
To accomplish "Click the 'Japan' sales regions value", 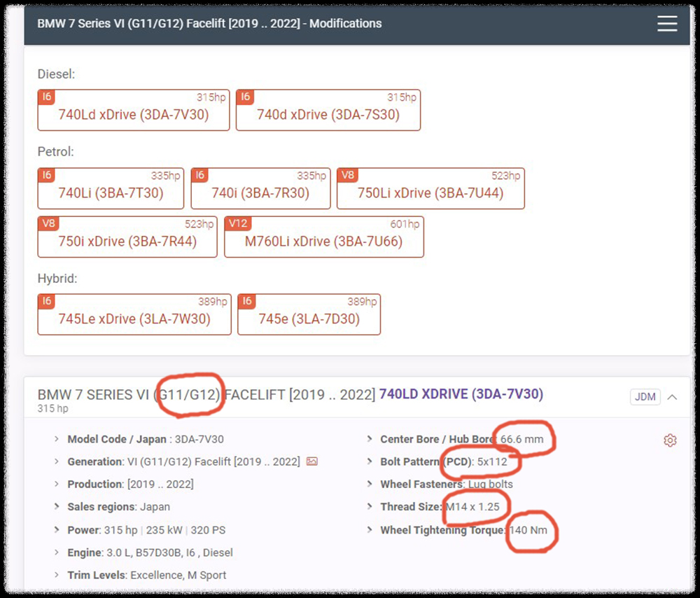I will tap(155, 507).
